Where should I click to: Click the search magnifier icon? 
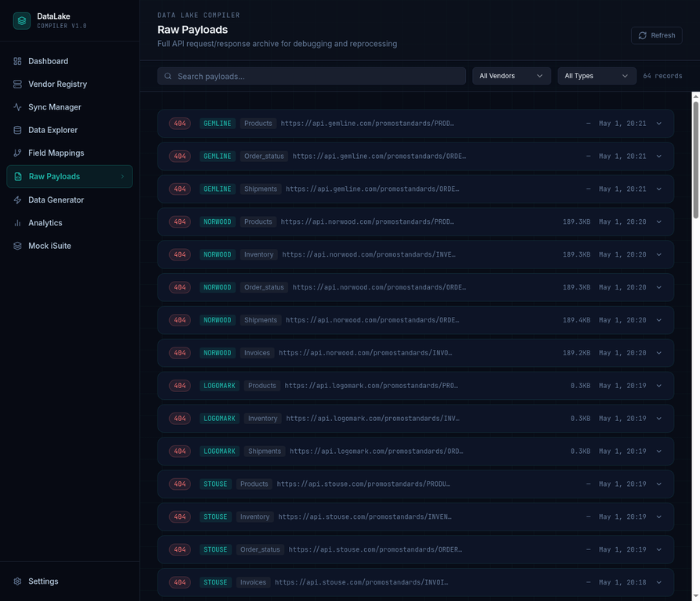pyautogui.click(x=168, y=76)
